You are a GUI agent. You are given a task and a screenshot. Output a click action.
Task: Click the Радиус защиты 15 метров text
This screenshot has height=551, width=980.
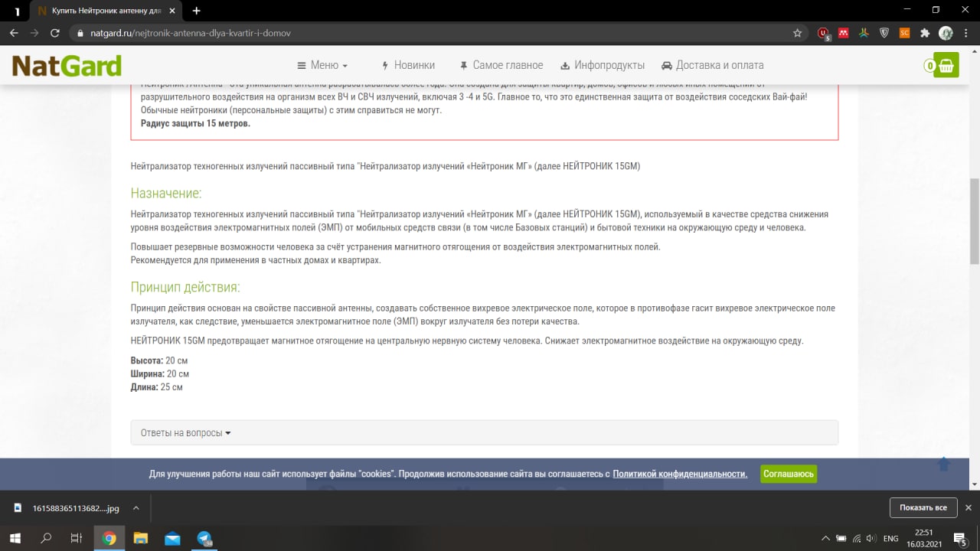pyautogui.click(x=195, y=123)
